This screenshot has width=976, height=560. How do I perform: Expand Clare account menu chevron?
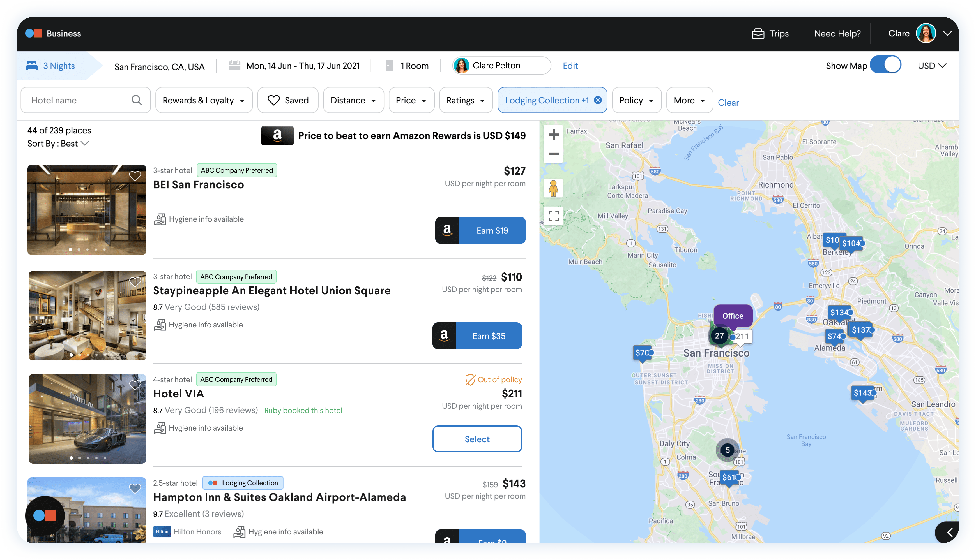[x=947, y=33]
